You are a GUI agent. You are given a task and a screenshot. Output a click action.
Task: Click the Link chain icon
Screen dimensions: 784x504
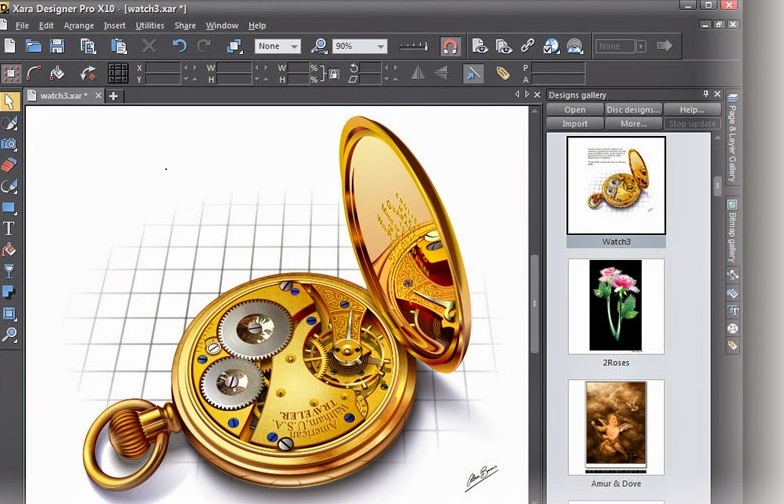(528, 46)
